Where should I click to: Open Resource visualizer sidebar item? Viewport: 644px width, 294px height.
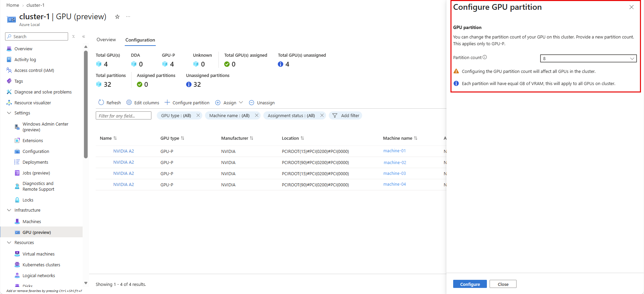pyautogui.click(x=33, y=103)
